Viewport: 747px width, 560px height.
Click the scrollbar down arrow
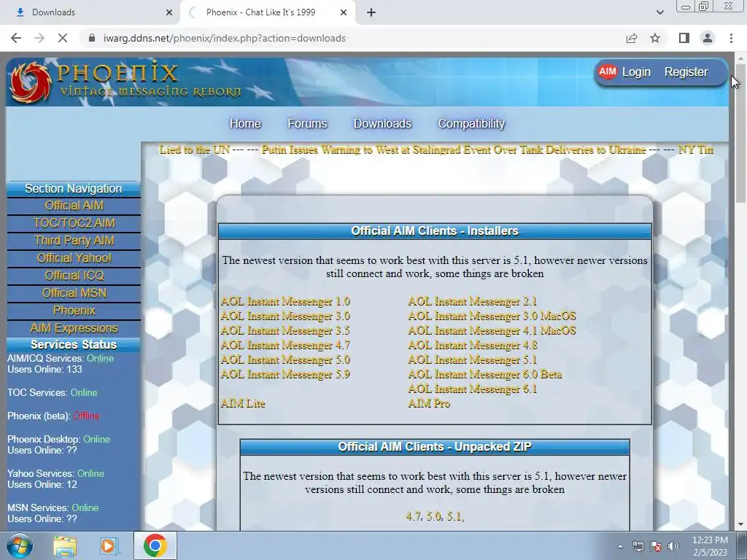click(741, 525)
